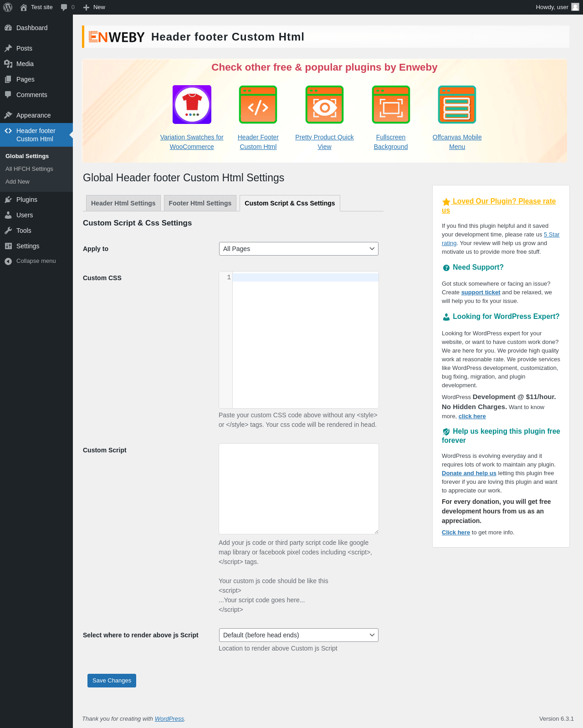Click the Comments sidebar icon

(8, 95)
